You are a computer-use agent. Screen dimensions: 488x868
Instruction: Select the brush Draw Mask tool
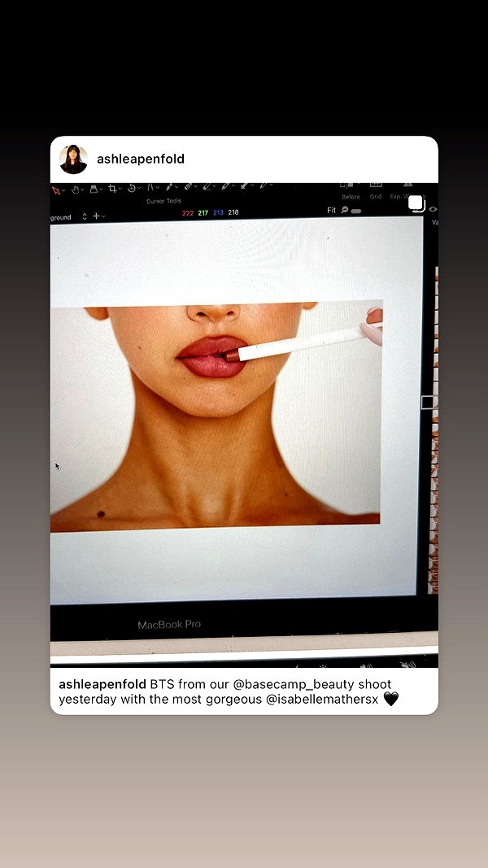pos(168,186)
